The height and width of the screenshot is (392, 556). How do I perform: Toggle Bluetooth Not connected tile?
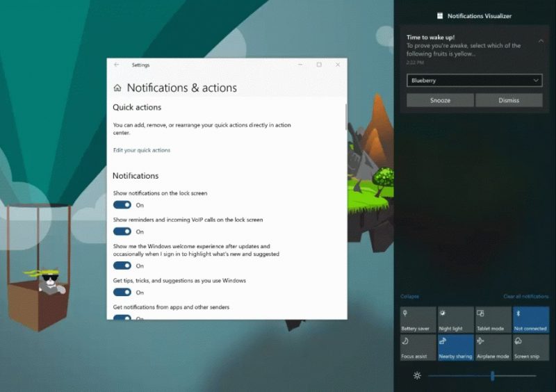tap(531, 320)
